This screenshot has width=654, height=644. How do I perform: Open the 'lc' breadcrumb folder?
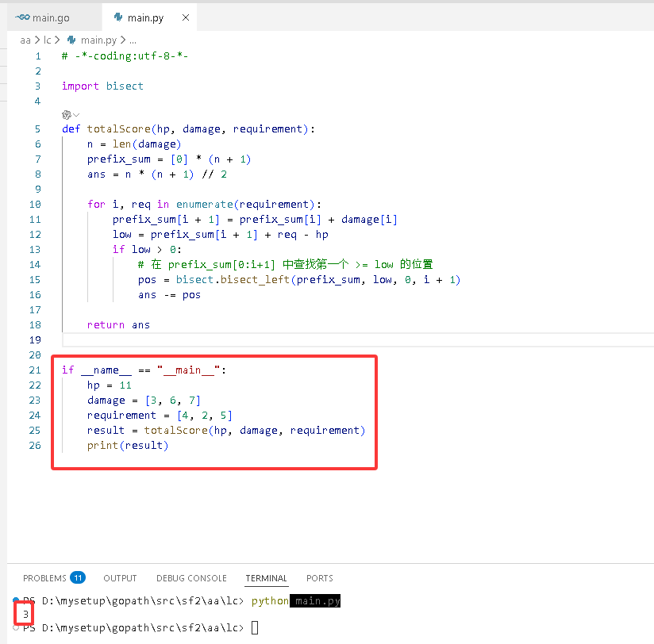(x=47, y=40)
